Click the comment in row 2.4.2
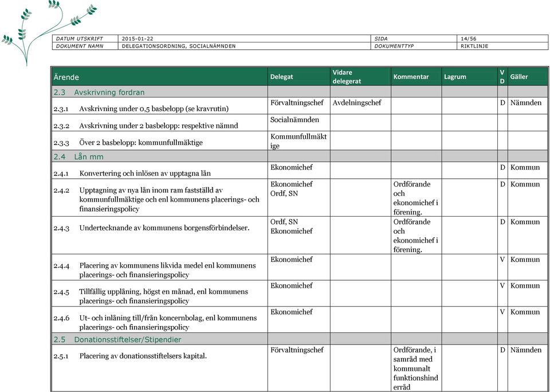The image size is (550, 392). tap(415, 198)
